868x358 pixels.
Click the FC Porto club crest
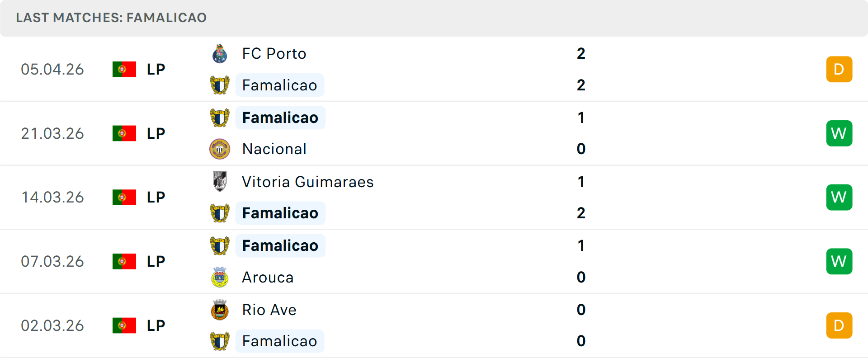(x=220, y=54)
